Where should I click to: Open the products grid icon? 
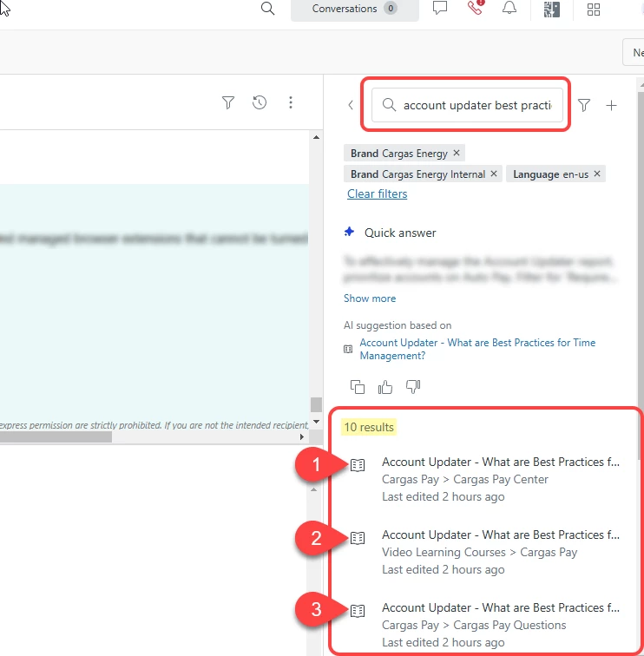tap(594, 10)
